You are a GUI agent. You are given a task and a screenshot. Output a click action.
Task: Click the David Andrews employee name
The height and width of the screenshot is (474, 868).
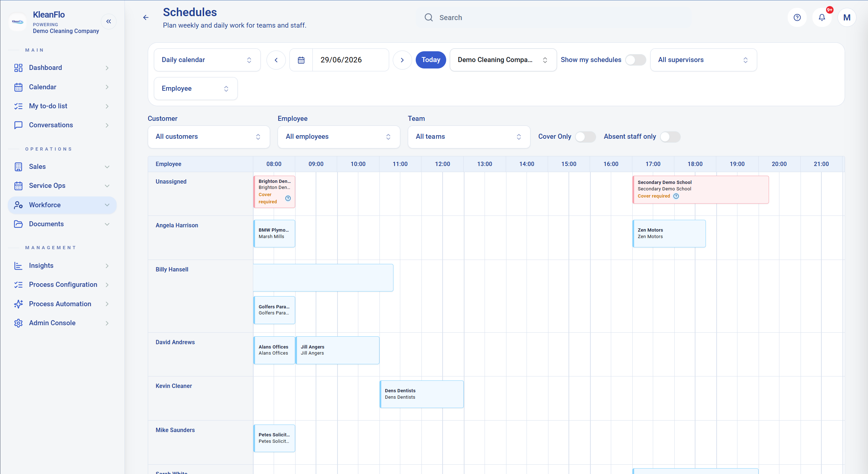pos(175,342)
